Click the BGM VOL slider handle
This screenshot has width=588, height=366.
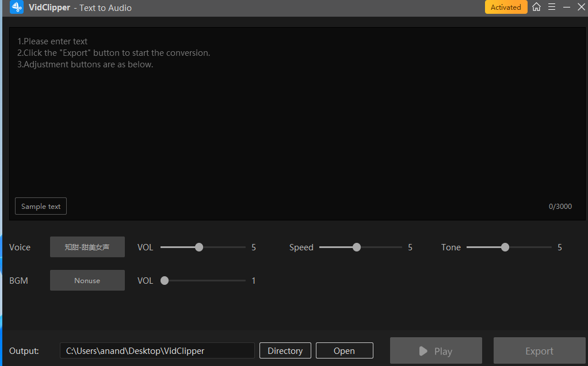tap(165, 281)
